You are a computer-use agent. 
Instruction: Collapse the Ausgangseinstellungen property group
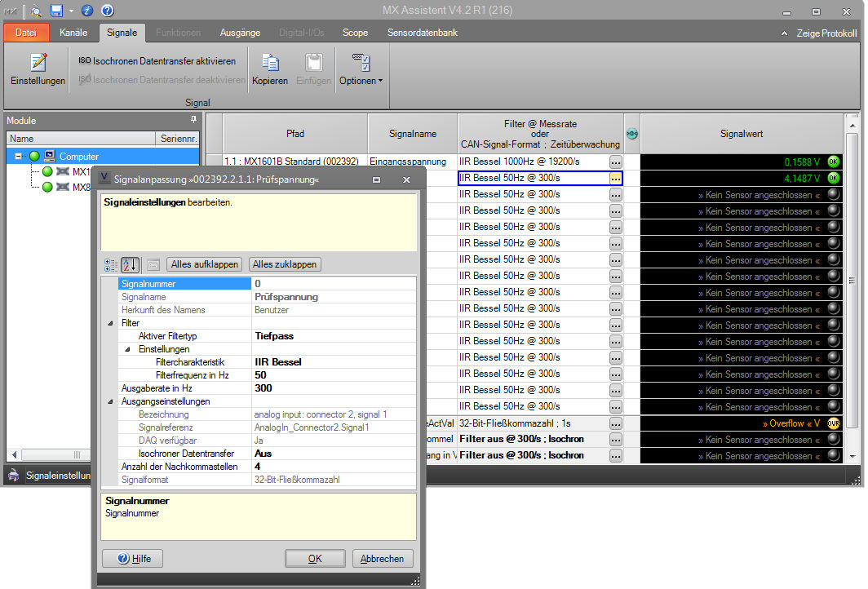pyautogui.click(x=111, y=401)
